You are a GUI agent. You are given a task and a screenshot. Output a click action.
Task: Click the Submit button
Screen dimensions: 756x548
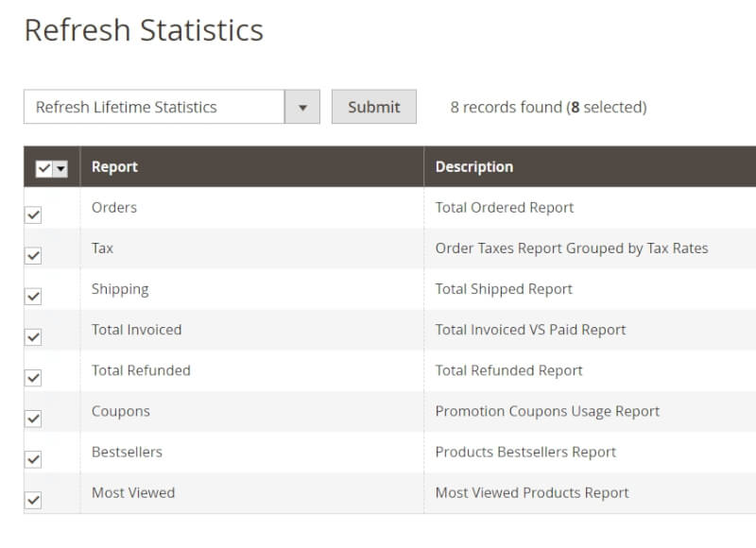[x=373, y=107]
